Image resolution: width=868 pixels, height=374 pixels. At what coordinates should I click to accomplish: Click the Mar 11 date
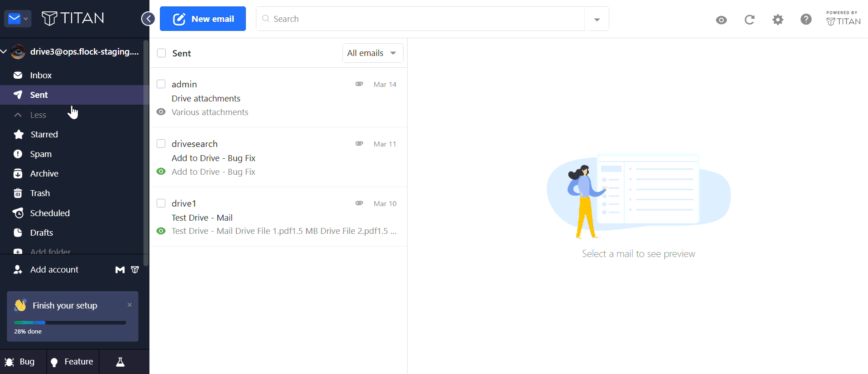point(385,144)
